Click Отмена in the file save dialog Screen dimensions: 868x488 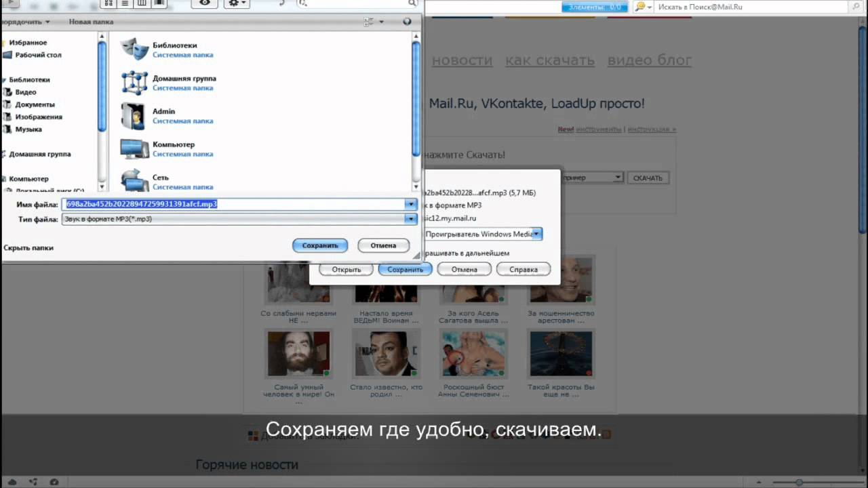383,245
